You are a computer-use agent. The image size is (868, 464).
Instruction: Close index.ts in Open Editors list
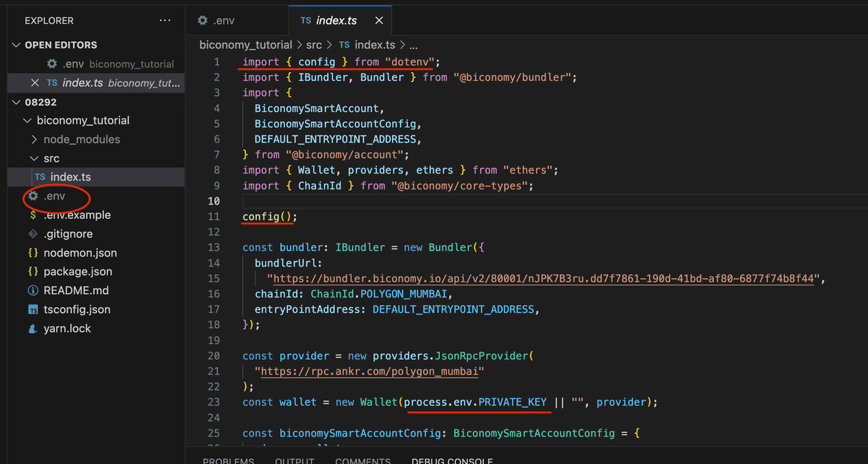(x=35, y=82)
